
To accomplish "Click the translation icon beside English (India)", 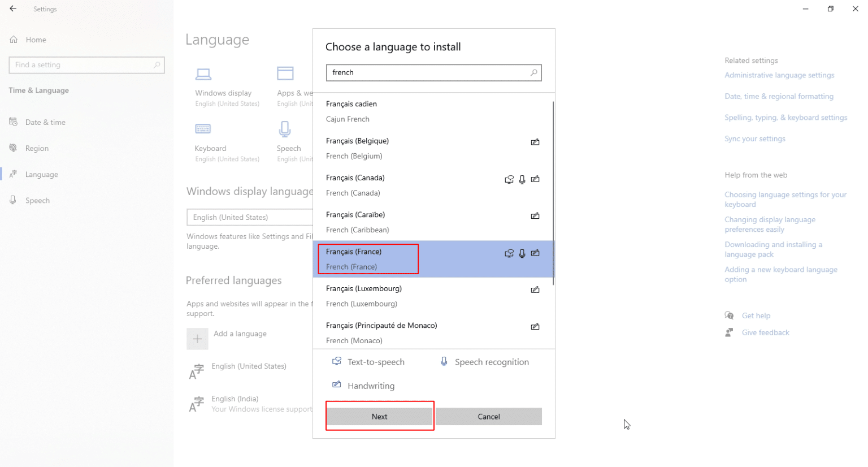I will (x=197, y=403).
